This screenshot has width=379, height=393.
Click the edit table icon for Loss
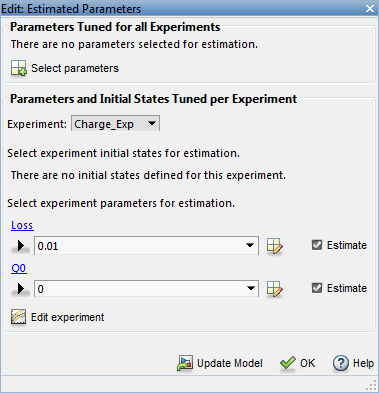pyautogui.click(x=275, y=246)
